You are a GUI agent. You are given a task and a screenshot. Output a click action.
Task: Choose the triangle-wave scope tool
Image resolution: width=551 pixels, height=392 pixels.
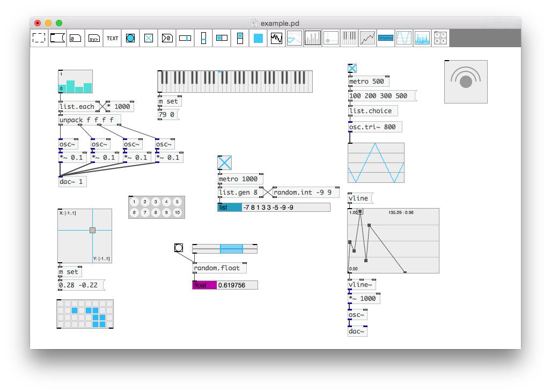click(x=404, y=38)
